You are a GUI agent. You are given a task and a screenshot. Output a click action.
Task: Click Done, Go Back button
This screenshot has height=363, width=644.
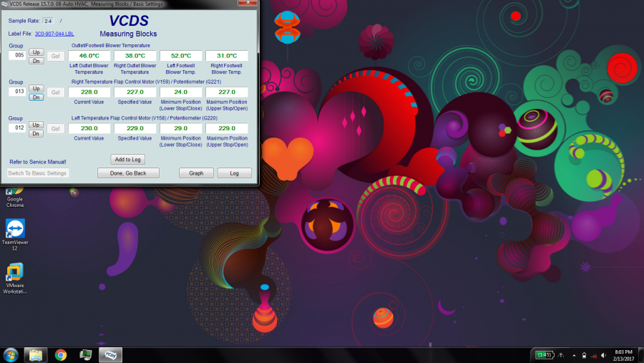tap(128, 173)
